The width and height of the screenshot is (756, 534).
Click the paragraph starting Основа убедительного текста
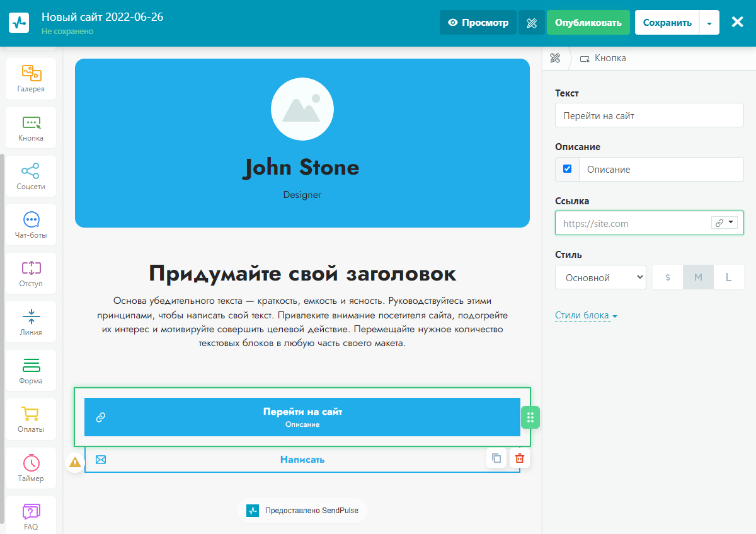point(302,322)
